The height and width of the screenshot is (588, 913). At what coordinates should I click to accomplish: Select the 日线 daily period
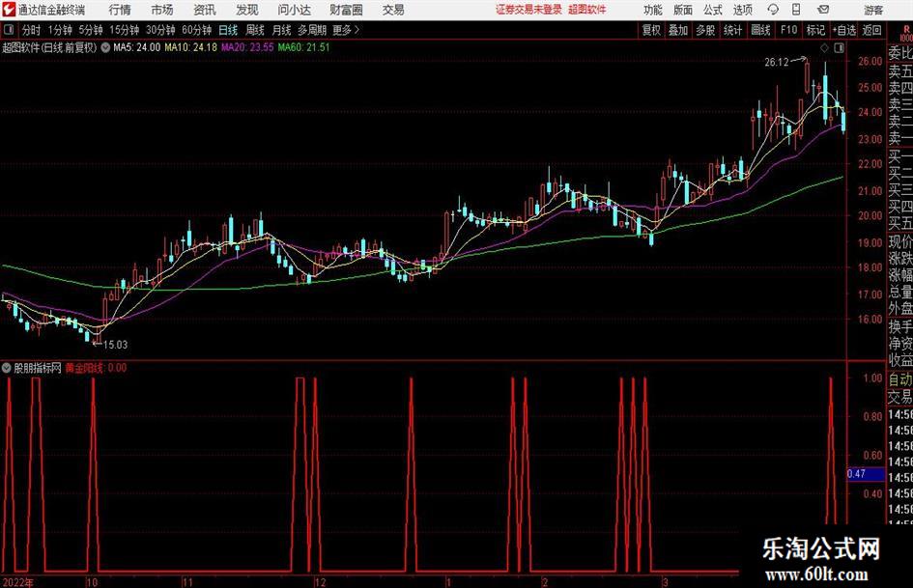(x=228, y=30)
